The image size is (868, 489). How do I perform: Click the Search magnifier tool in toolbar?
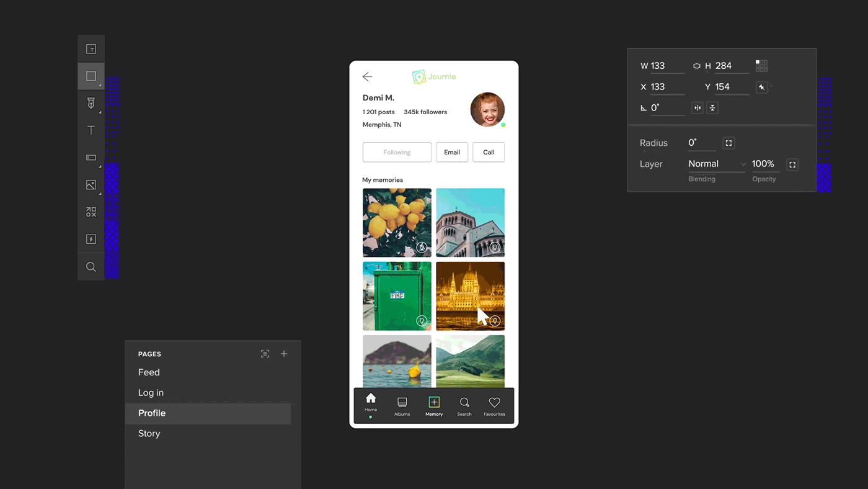click(91, 267)
